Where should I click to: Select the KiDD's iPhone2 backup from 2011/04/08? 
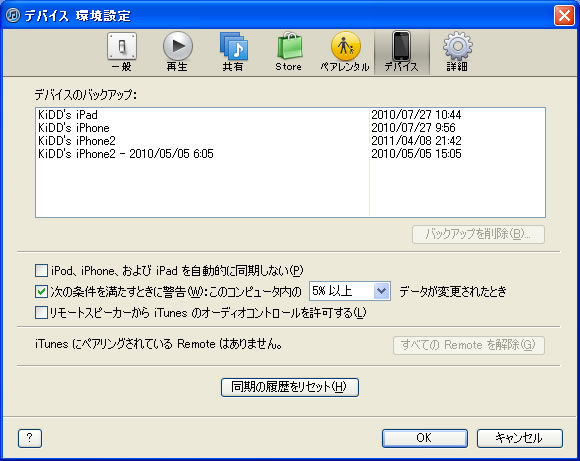coord(290,141)
